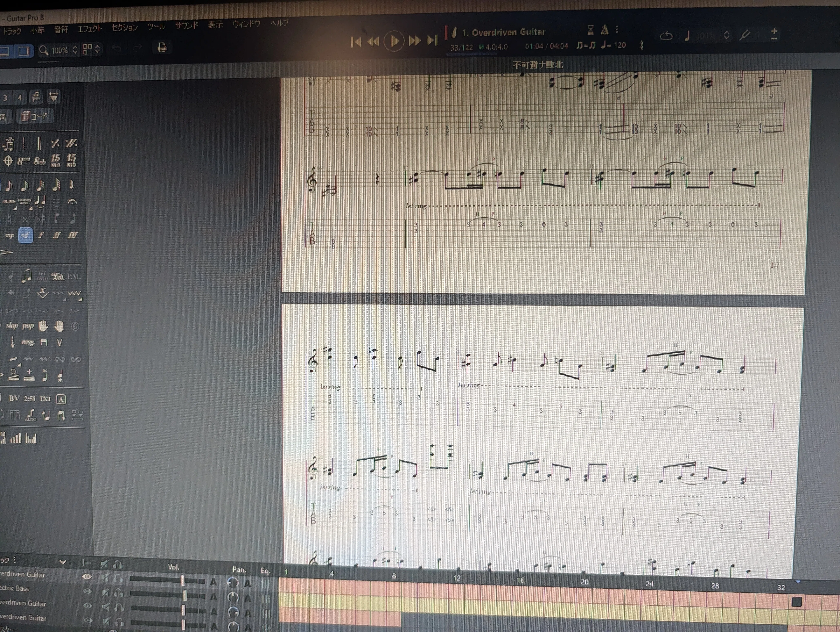
Task: Select the mf dynamic
Action: tap(26, 235)
